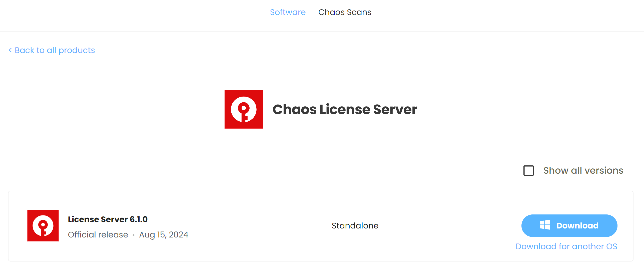Switch to the Chaos Scans tab
This screenshot has height=269, width=644.
pos(345,12)
